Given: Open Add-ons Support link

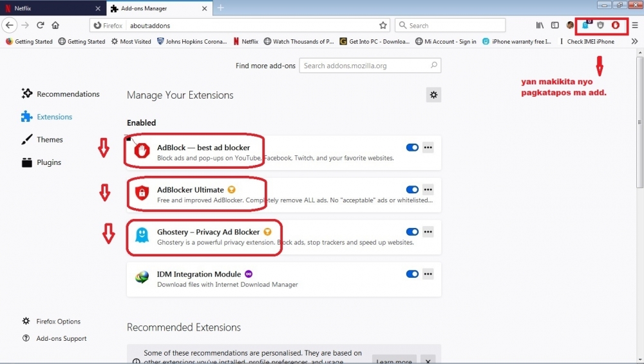Looking at the screenshot, I should tap(54, 338).
